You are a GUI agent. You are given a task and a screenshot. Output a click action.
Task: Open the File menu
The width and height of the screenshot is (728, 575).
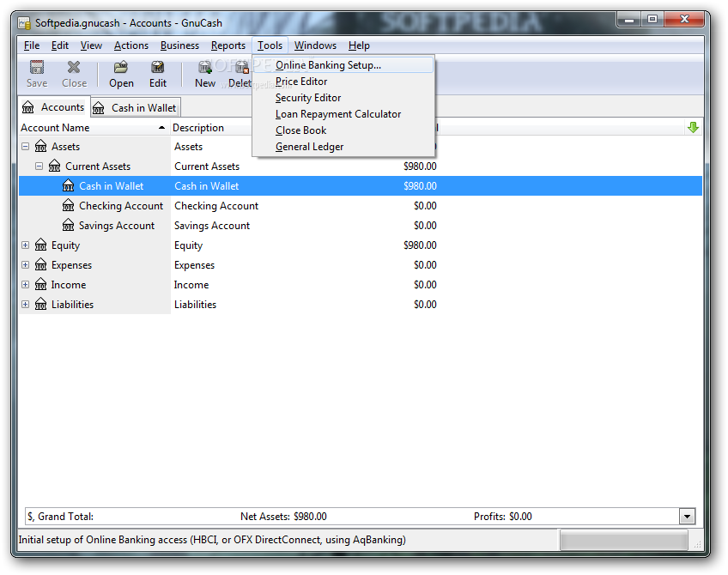[x=32, y=45]
